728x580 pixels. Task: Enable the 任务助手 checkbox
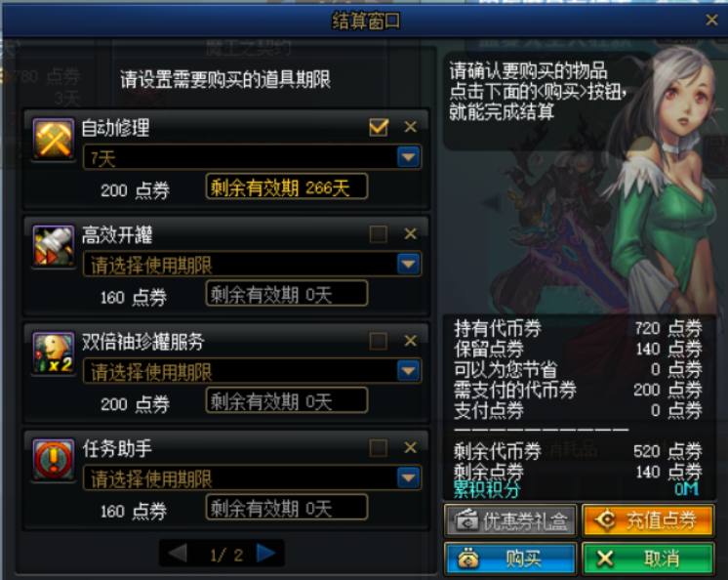point(379,448)
